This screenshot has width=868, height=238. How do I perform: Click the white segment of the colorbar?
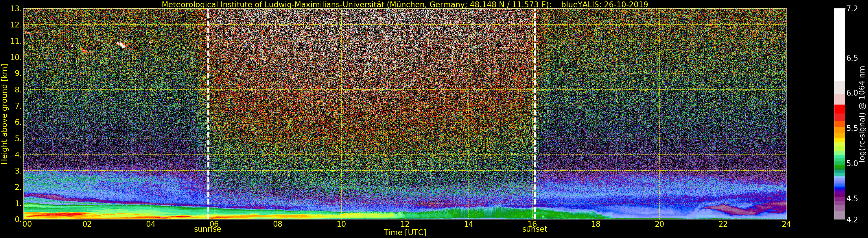(839, 44)
